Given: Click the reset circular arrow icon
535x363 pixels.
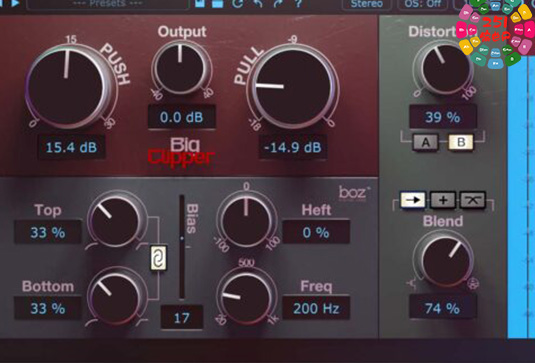Looking at the screenshot, I should coord(237,4).
